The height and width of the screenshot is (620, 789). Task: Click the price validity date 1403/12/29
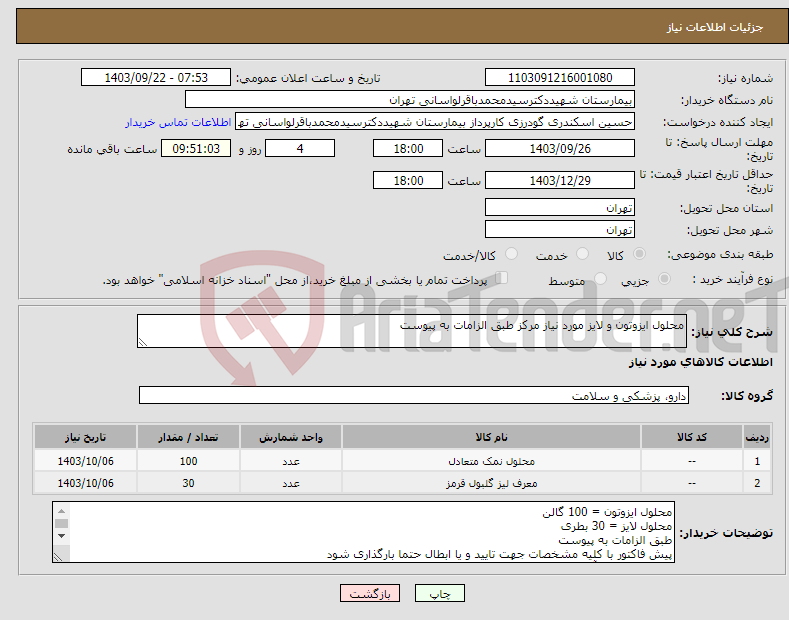pyautogui.click(x=560, y=180)
